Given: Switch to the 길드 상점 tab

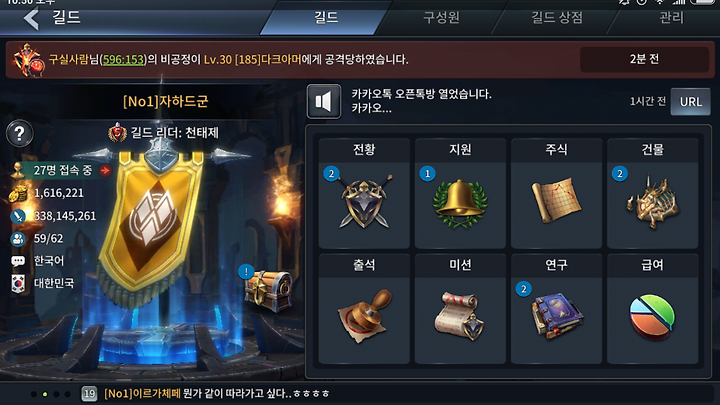Looking at the screenshot, I should 557,18.
